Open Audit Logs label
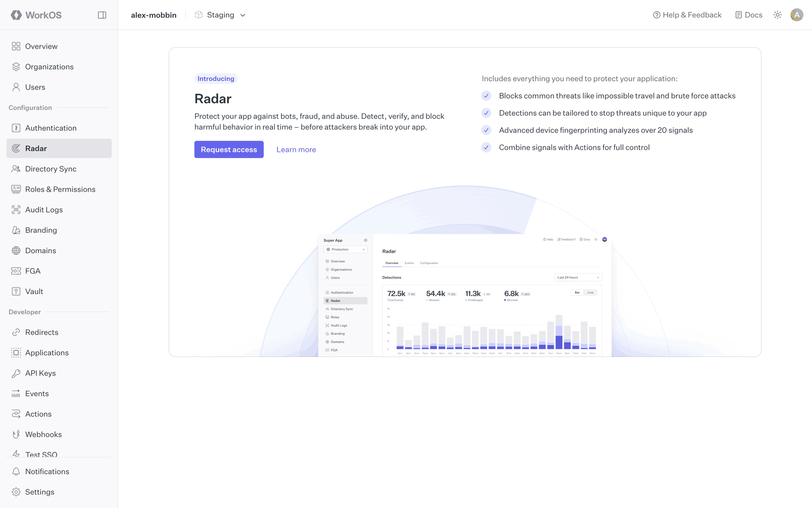Image resolution: width=812 pixels, height=508 pixels. [44, 210]
